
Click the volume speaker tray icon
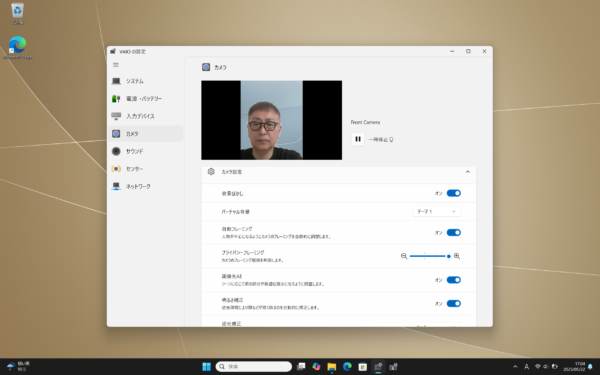(546, 367)
